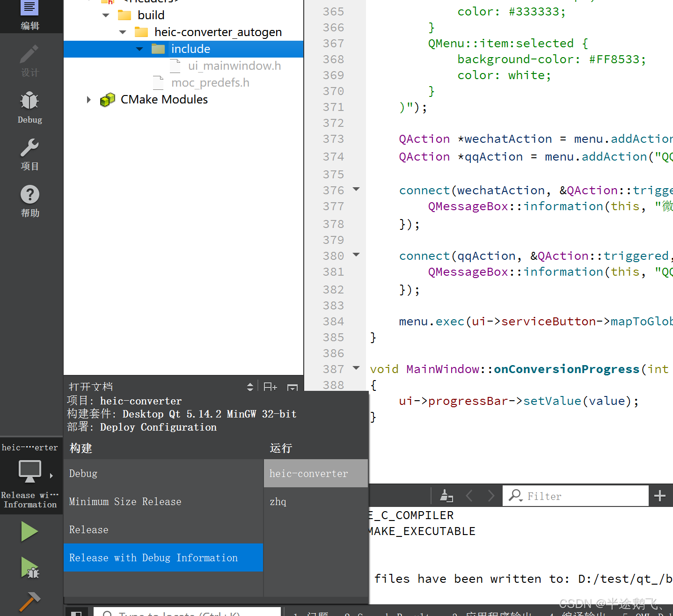The width and height of the screenshot is (673, 616).
Task: Split the 打开文档 pane
Action: coord(270,387)
